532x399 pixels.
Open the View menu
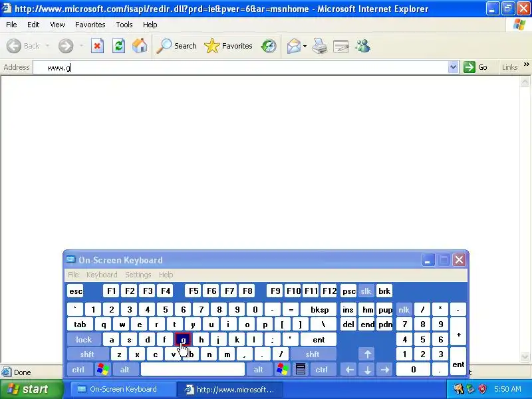click(57, 25)
